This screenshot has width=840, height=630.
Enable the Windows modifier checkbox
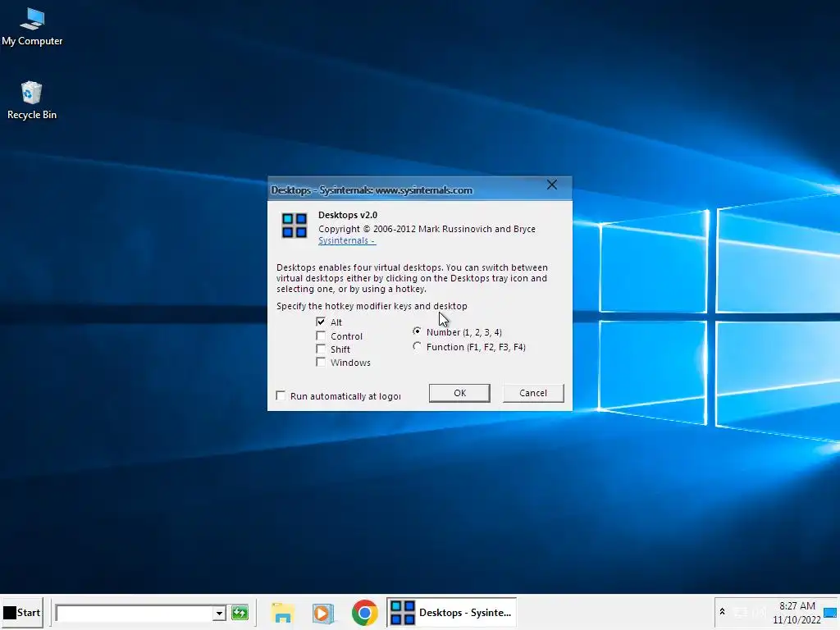[321, 363]
